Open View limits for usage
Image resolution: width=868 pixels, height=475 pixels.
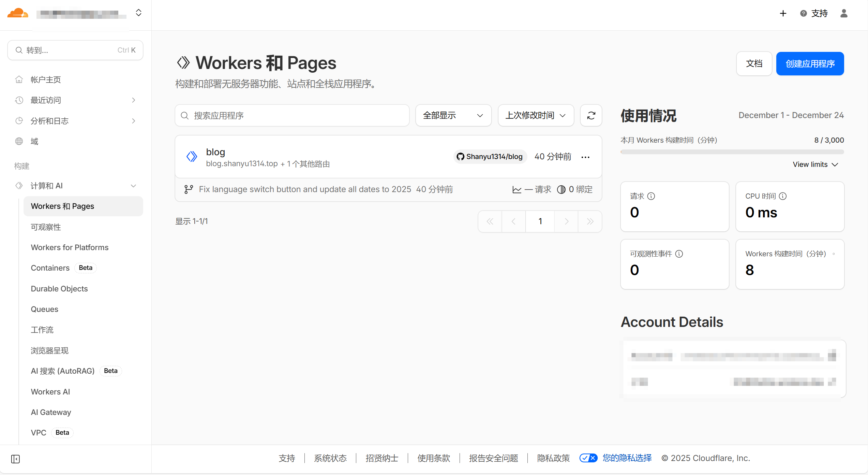[x=815, y=164]
